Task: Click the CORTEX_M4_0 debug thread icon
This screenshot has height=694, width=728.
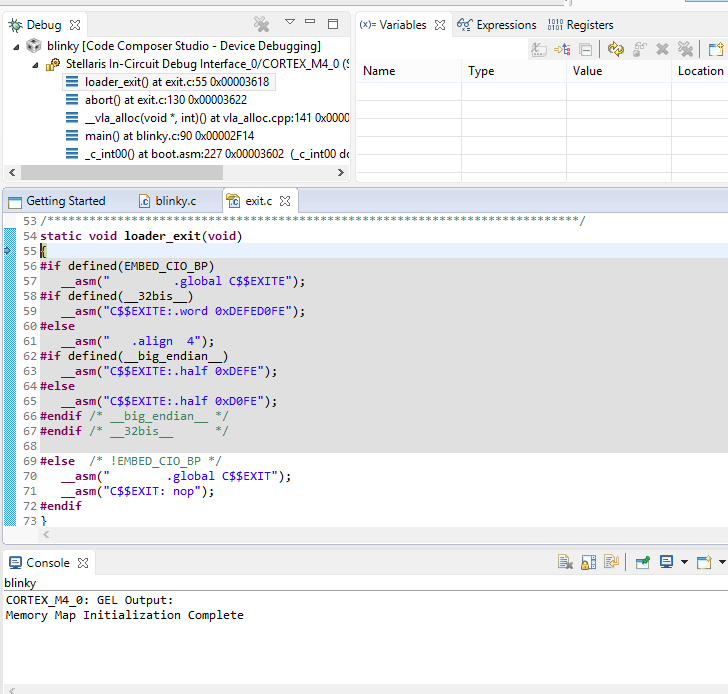Action: [52, 64]
